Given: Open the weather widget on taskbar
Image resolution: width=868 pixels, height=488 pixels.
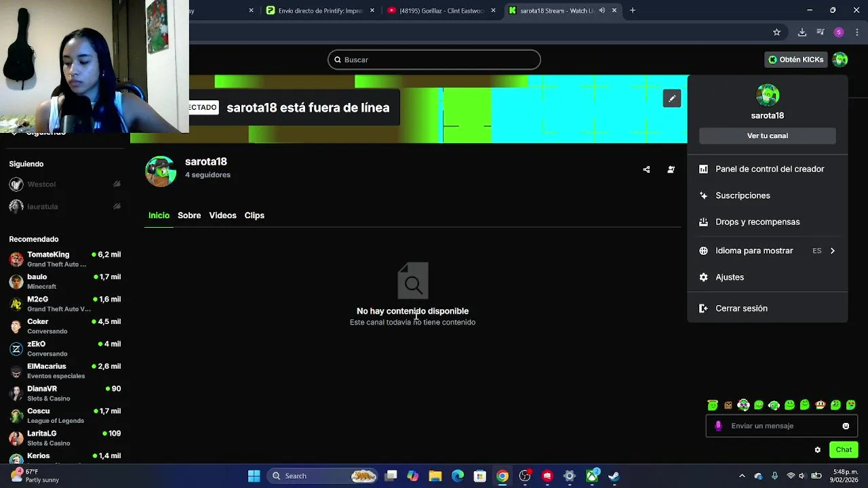Looking at the screenshot, I should tap(35, 476).
